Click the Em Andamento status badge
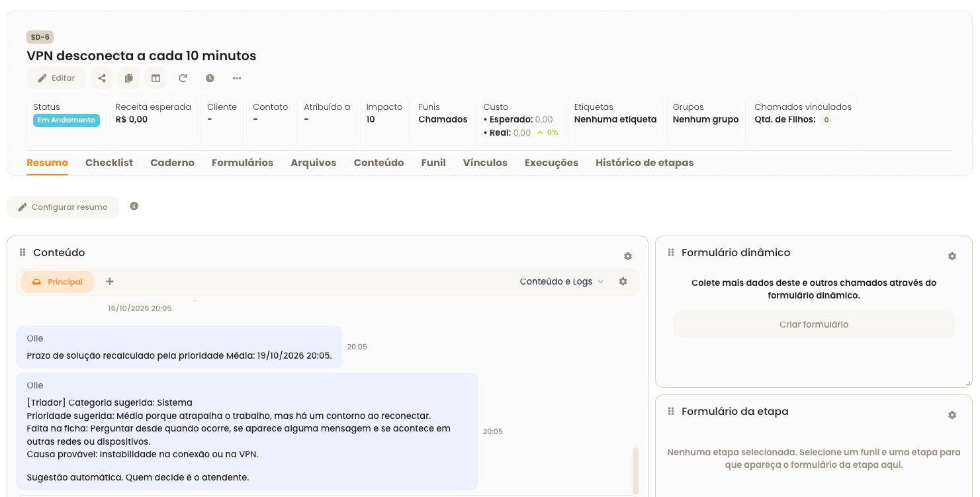980x497 pixels. click(66, 120)
